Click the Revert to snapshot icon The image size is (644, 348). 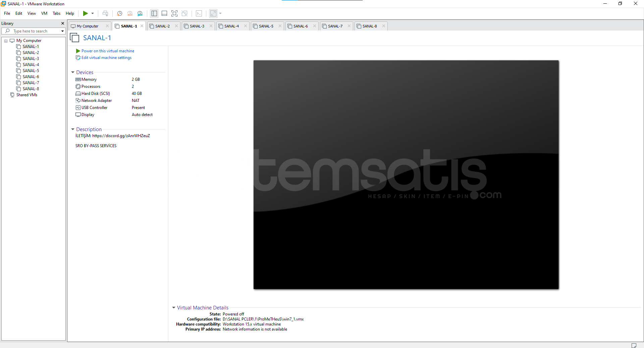click(x=130, y=13)
